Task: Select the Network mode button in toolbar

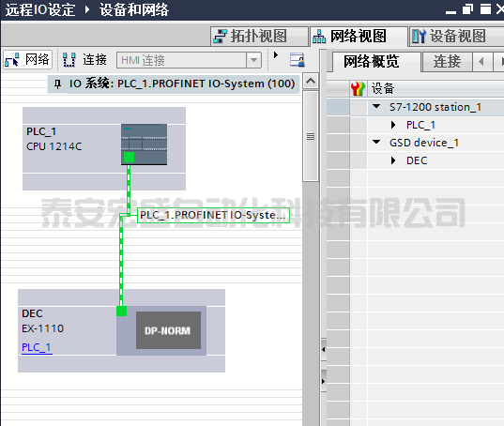Action: tap(27, 60)
